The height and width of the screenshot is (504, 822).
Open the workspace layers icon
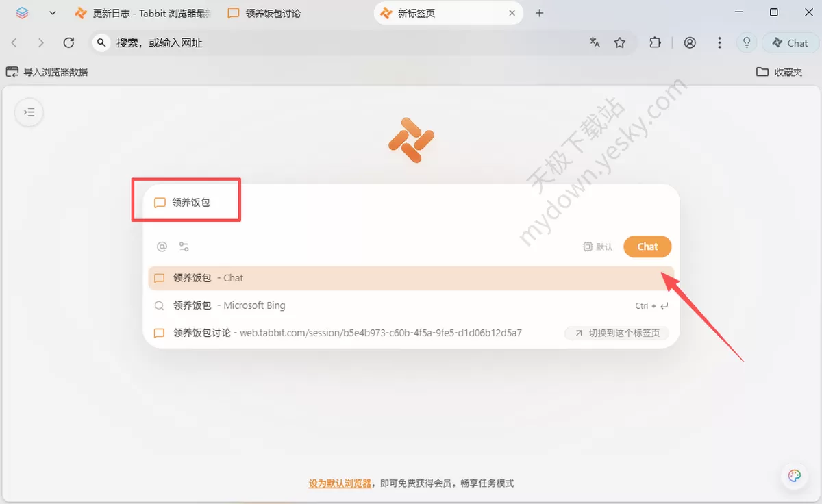click(23, 12)
